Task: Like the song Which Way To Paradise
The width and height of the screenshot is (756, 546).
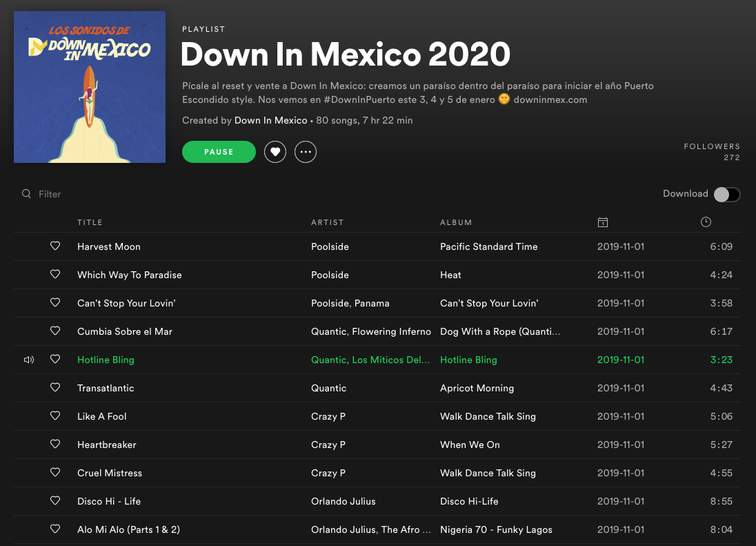Action: click(x=55, y=275)
